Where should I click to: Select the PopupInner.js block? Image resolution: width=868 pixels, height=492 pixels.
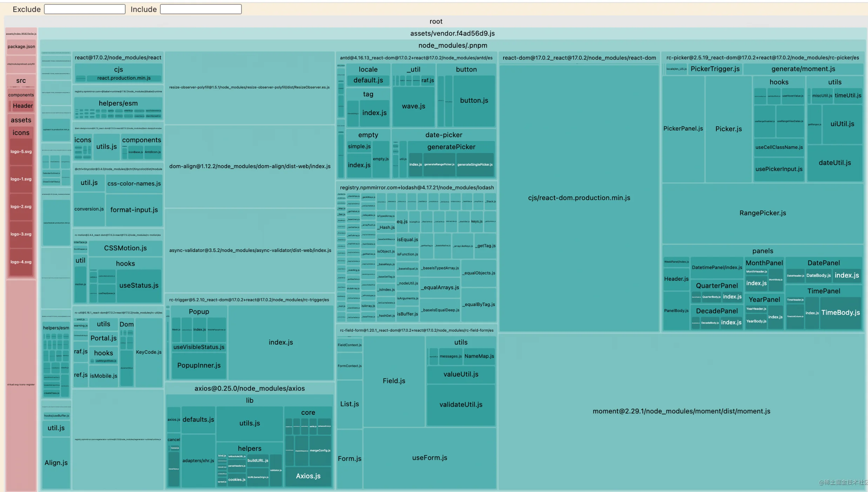tap(199, 366)
